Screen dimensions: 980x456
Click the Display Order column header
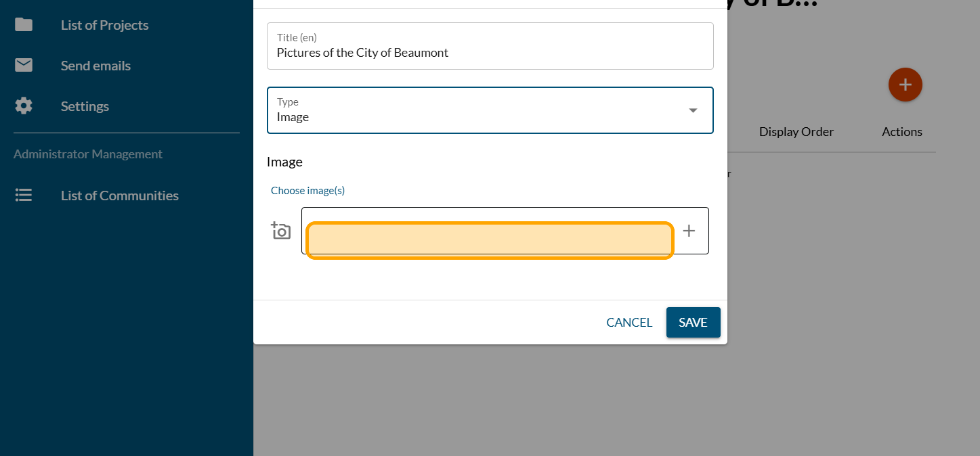796,132
